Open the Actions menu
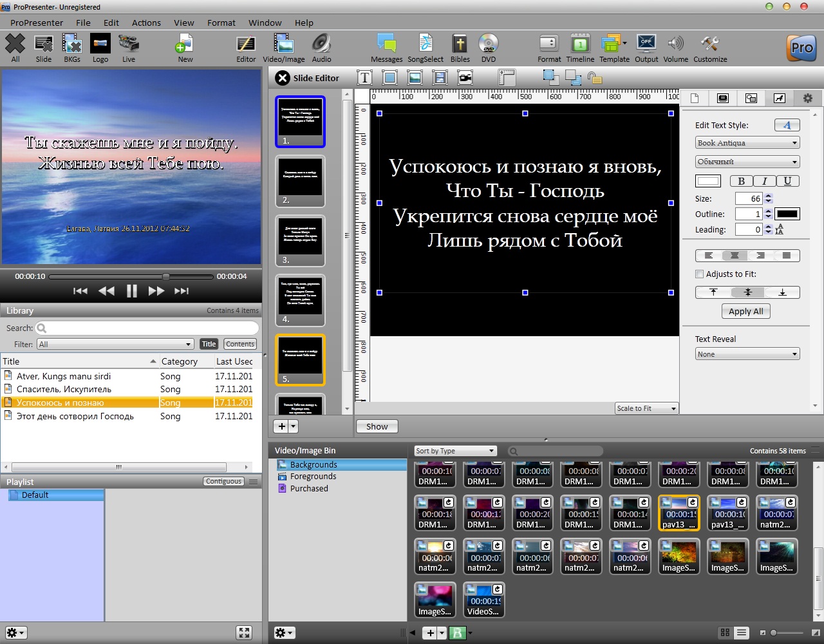 pyautogui.click(x=146, y=23)
